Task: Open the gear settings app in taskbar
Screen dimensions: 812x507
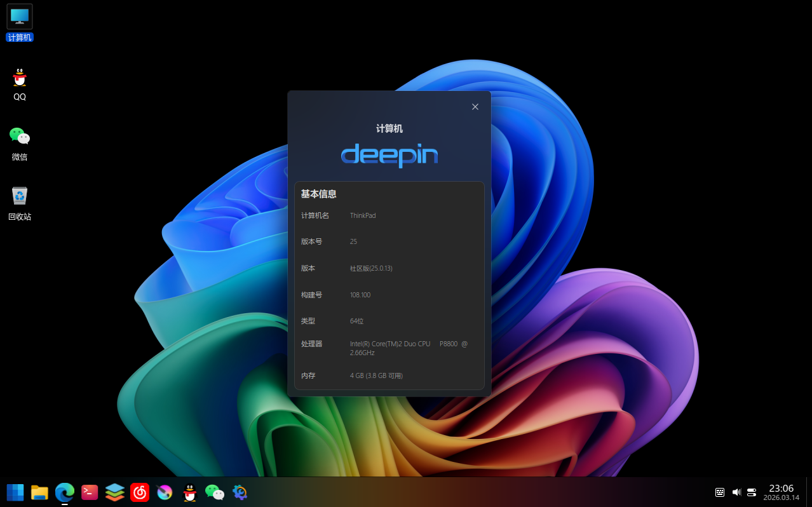Action: (x=240, y=492)
